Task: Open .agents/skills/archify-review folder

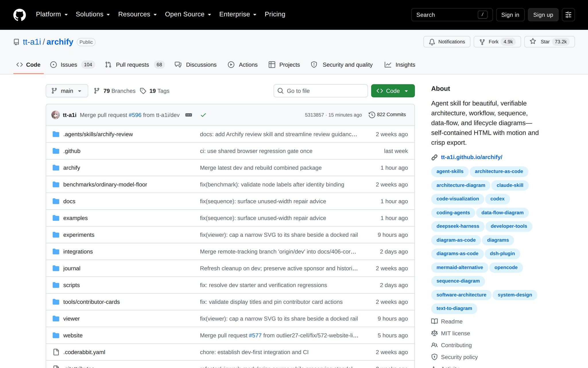Action: click(98, 134)
